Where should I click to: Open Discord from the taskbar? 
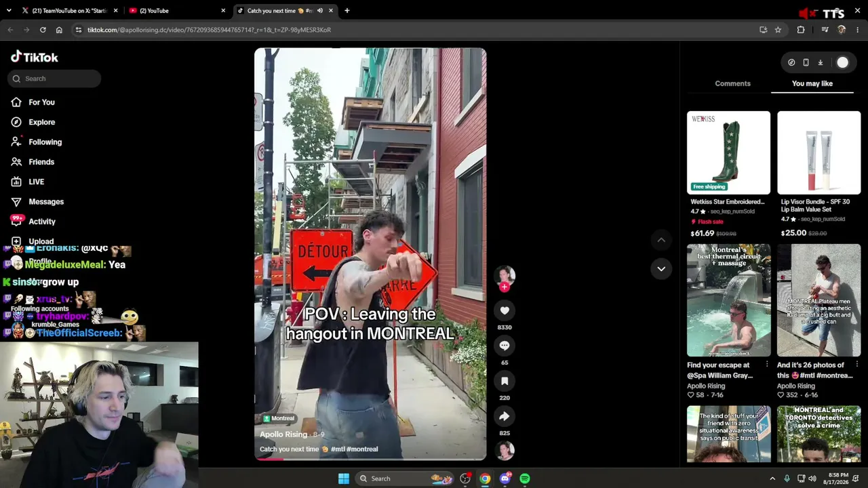click(505, 479)
